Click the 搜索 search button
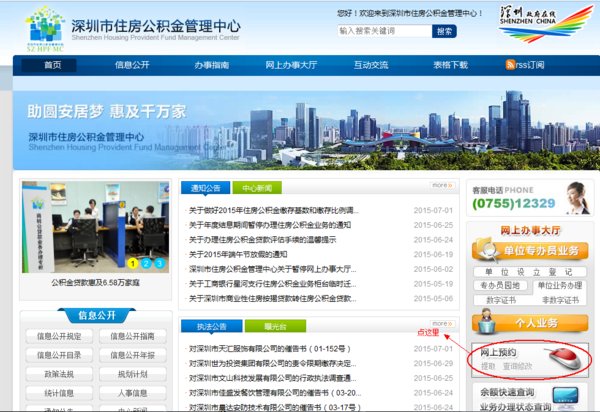Viewport: 600px width, 412px height. 444,31
